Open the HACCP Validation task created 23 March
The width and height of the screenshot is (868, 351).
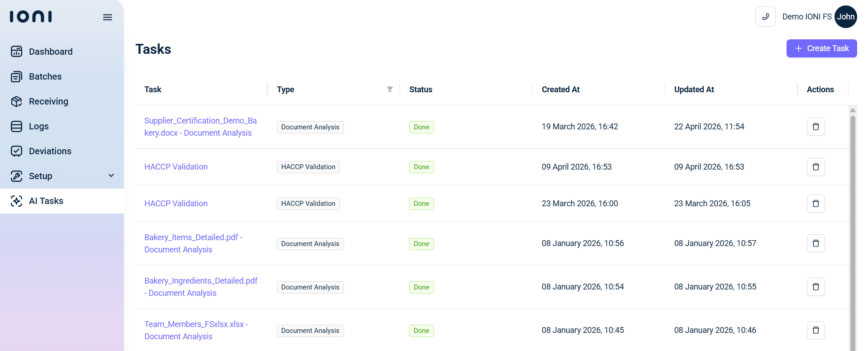[176, 204]
